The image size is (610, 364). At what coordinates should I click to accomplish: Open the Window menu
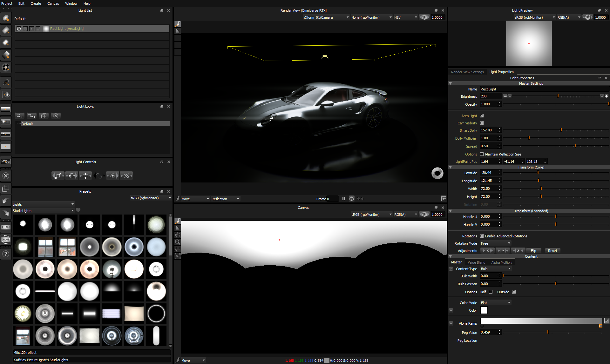(71, 3)
